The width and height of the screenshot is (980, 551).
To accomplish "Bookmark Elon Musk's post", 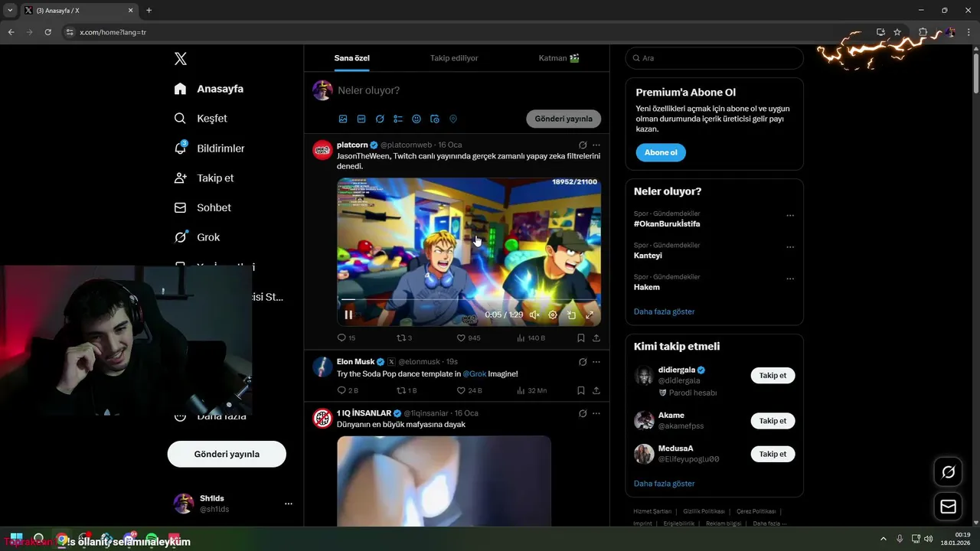I will [x=581, y=391].
